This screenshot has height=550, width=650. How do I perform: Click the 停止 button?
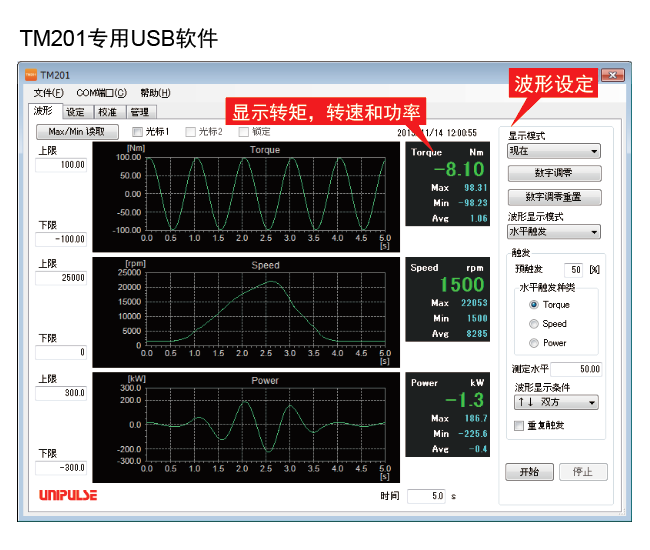pyautogui.click(x=583, y=472)
